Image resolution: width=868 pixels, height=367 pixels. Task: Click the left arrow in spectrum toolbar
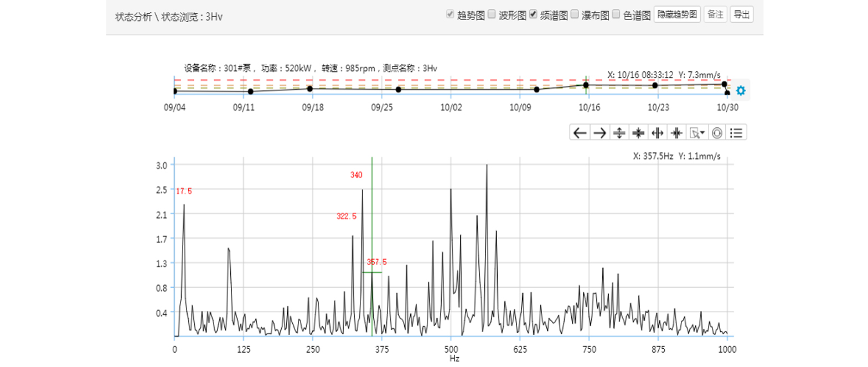click(580, 133)
